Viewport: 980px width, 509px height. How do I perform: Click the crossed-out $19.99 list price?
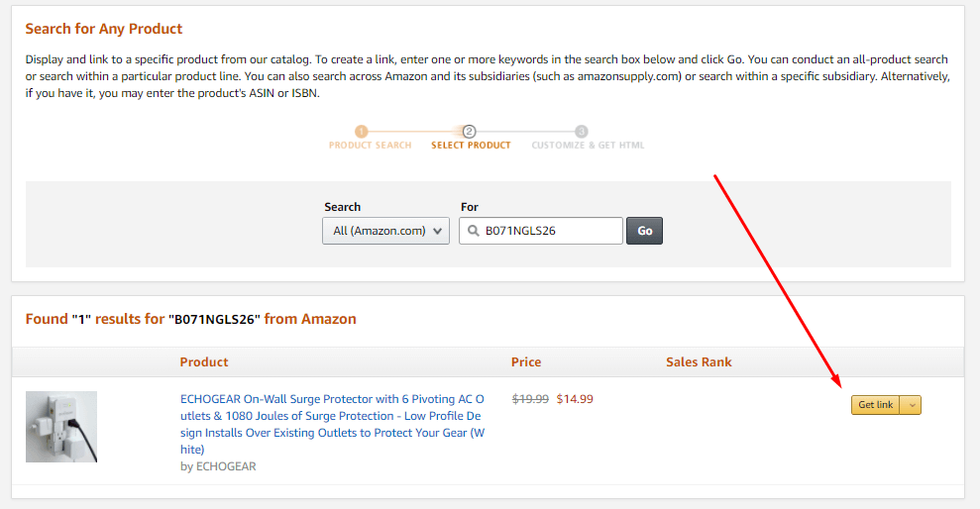click(x=530, y=399)
